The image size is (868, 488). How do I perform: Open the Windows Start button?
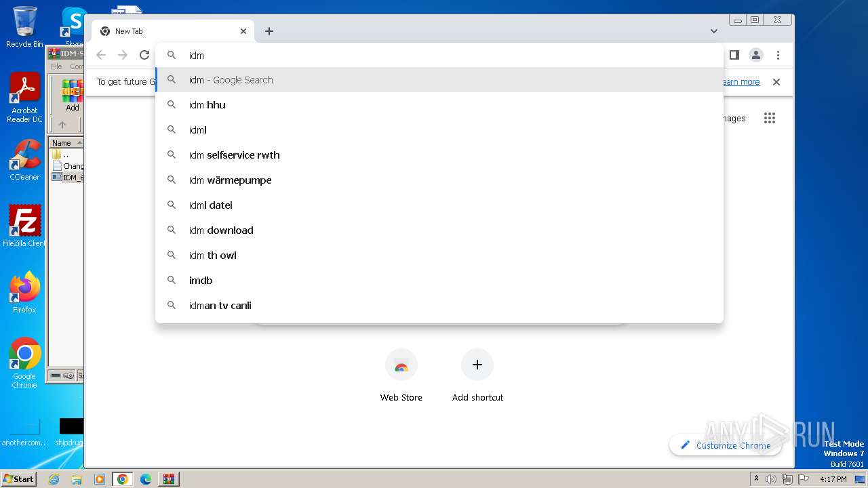pyautogui.click(x=19, y=479)
